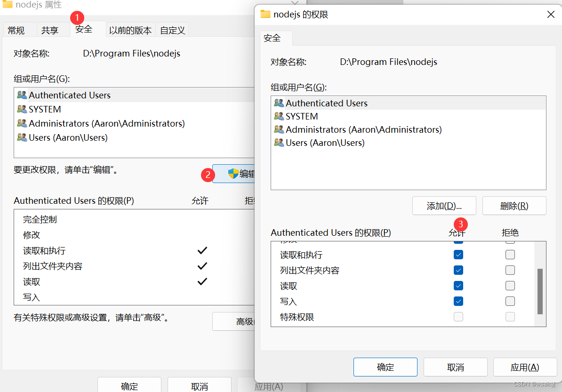This screenshot has height=392, width=562.
Task: Click folder icon in nodejs 的权限 title bar
Action: click(265, 14)
